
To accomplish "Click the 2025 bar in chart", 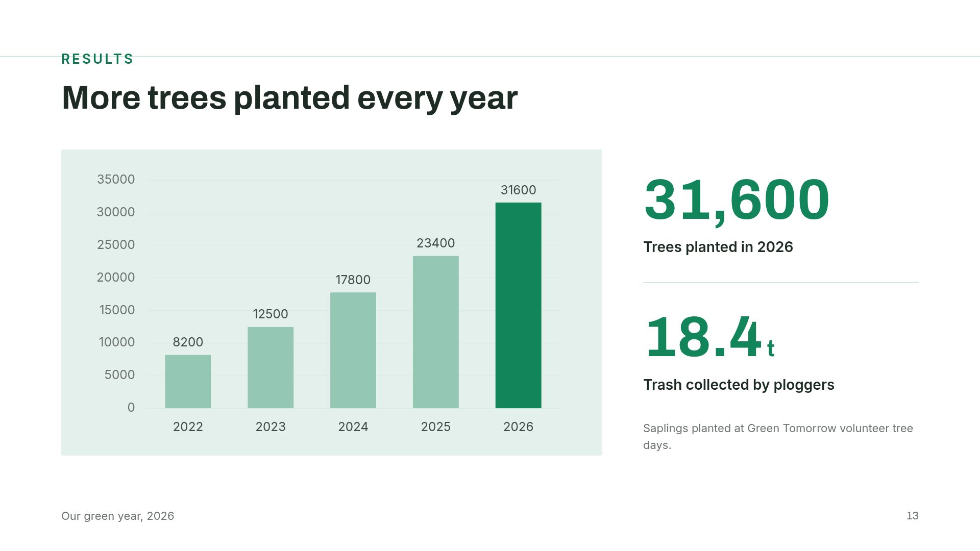I will pos(435,332).
